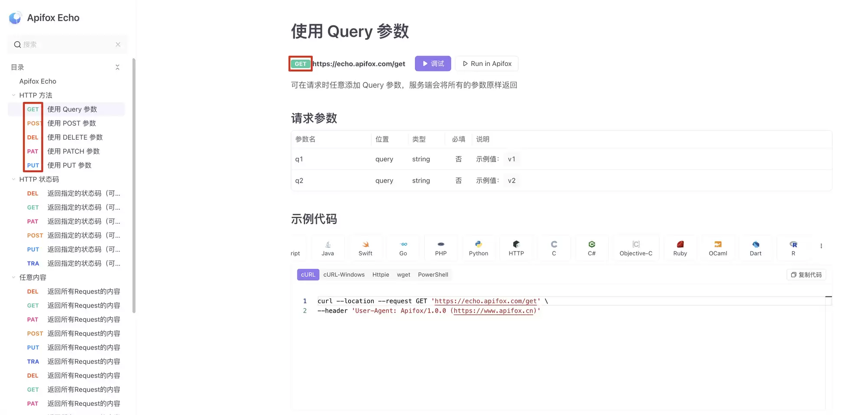Click the 必填 column header

pyautogui.click(x=458, y=139)
